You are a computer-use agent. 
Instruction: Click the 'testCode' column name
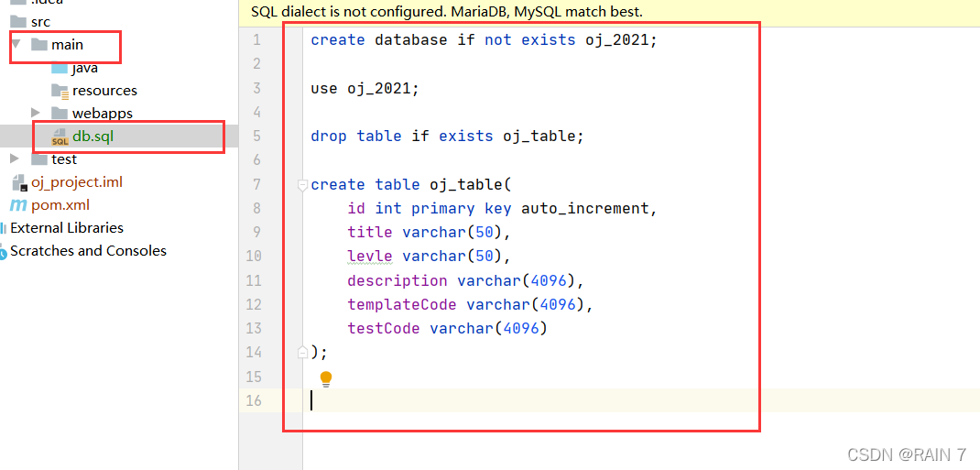[x=384, y=328]
